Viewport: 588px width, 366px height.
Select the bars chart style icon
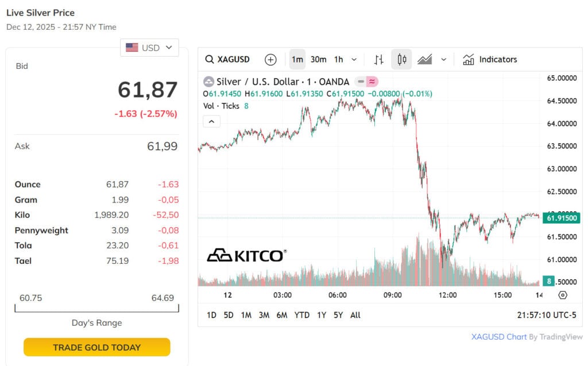(379, 60)
